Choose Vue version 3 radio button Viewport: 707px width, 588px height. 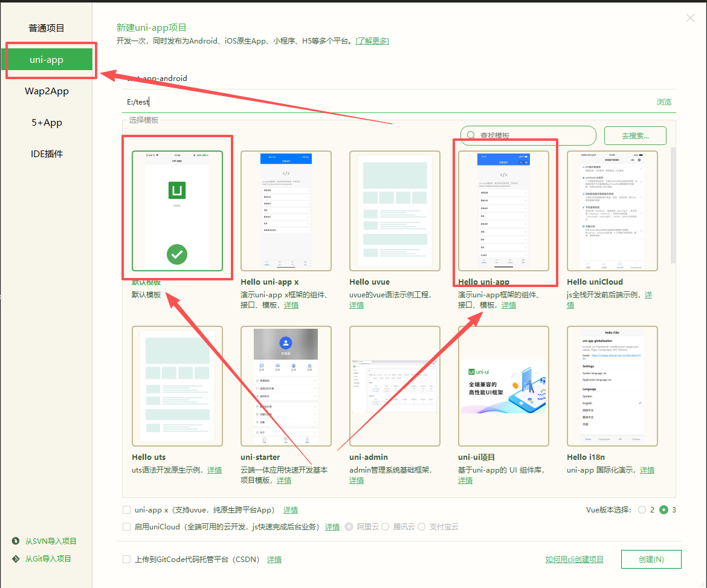click(663, 510)
